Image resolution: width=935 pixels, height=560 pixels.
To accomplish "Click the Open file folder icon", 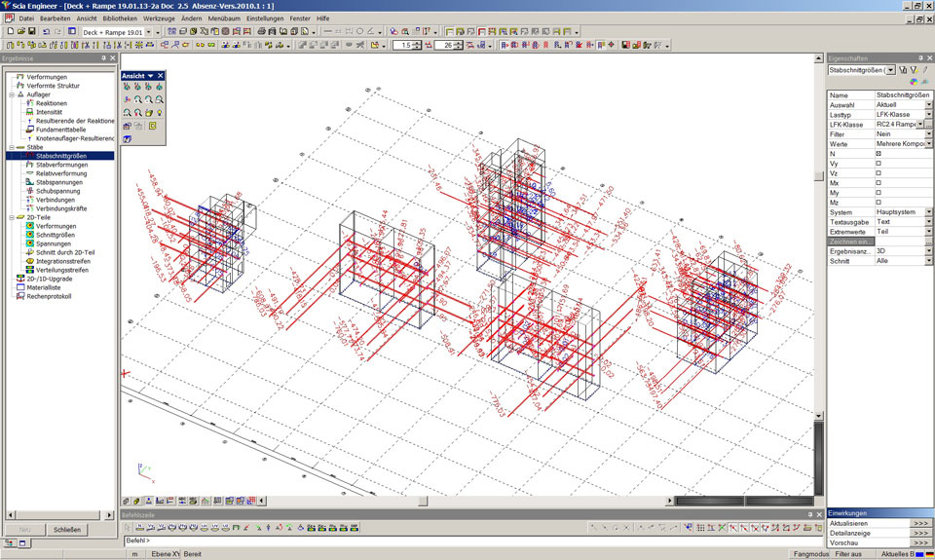I will (20, 31).
